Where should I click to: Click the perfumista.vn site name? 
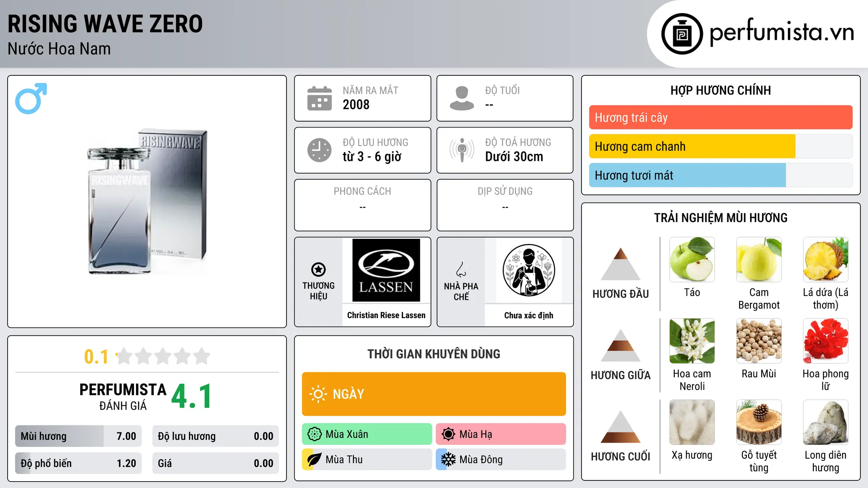[782, 32]
